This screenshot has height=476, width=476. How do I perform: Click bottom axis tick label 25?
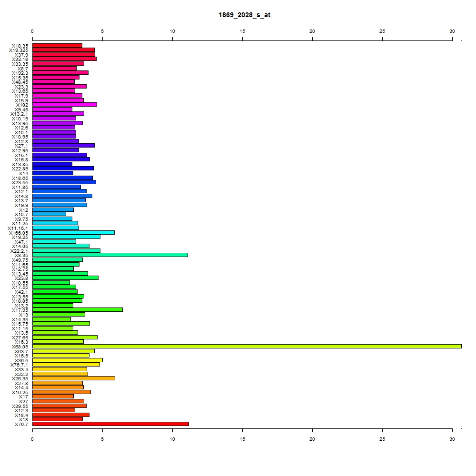[x=382, y=439]
